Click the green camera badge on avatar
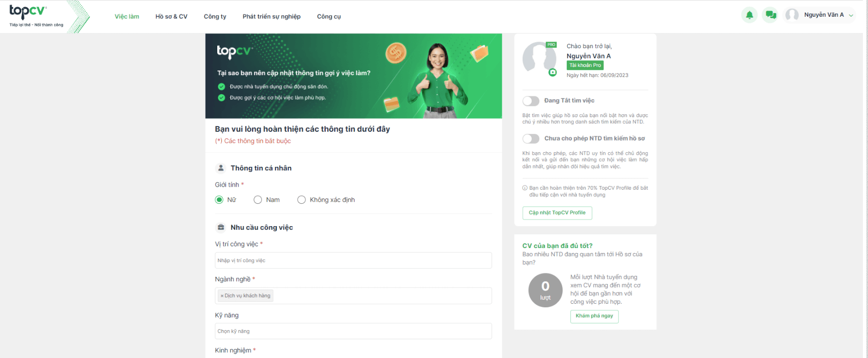Image resolution: width=868 pixels, height=358 pixels. 553,73
